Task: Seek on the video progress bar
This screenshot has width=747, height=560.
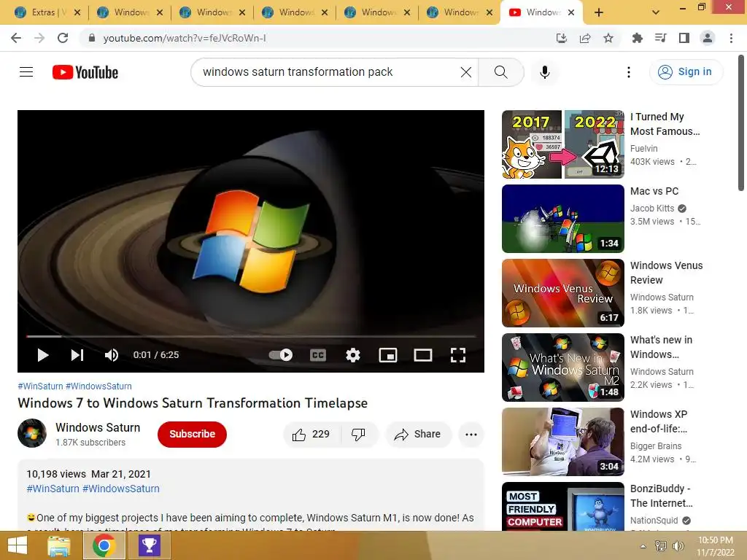Action: [251, 336]
